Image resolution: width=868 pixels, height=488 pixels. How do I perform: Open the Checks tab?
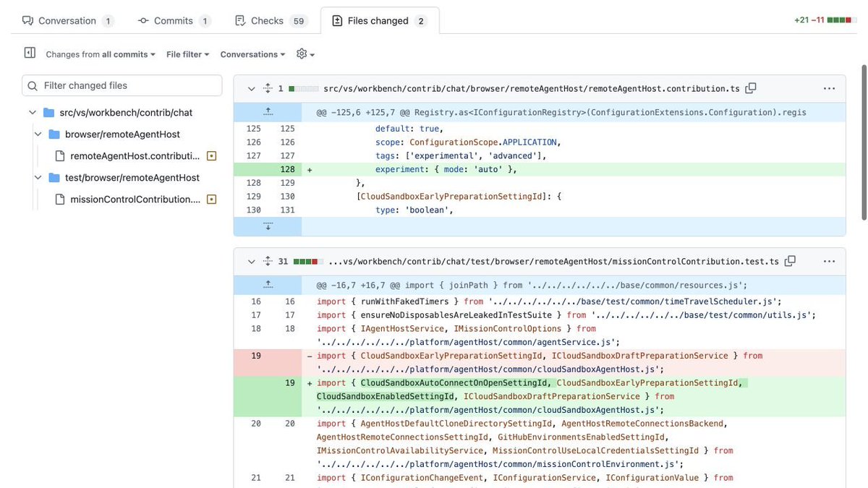coord(270,21)
